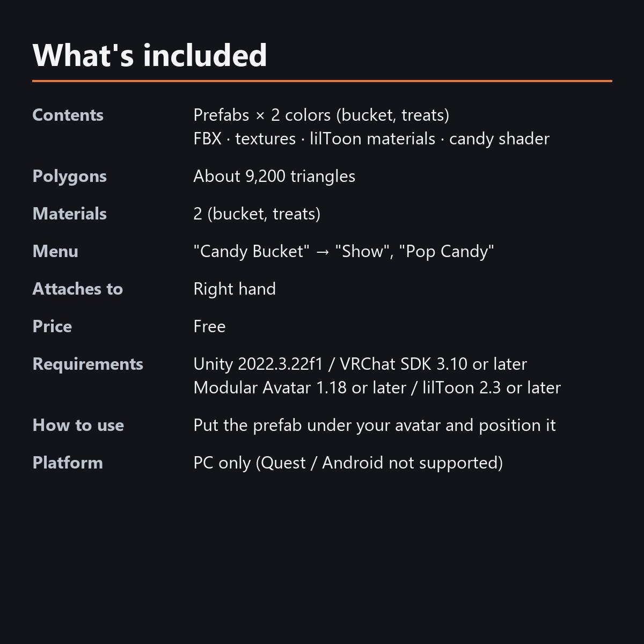
Task: Click the Right hand value
Action: click(x=235, y=289)
